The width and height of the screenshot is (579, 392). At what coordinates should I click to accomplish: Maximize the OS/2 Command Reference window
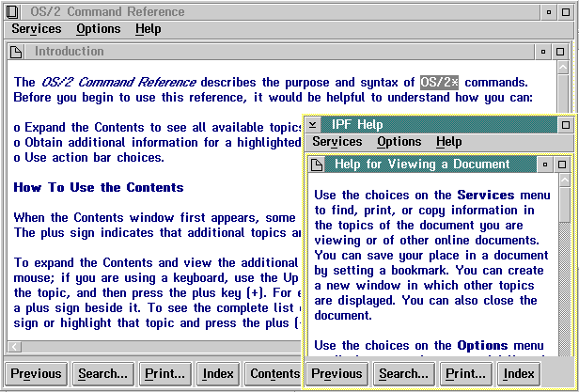(x=565, y=12)
